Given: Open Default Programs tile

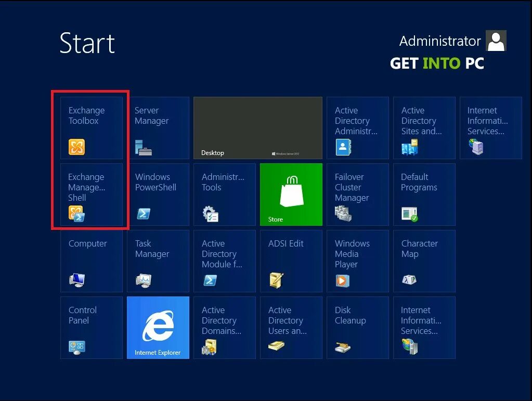Looking at the screenshot, I should pyautogui.click(x=424, y=195).
